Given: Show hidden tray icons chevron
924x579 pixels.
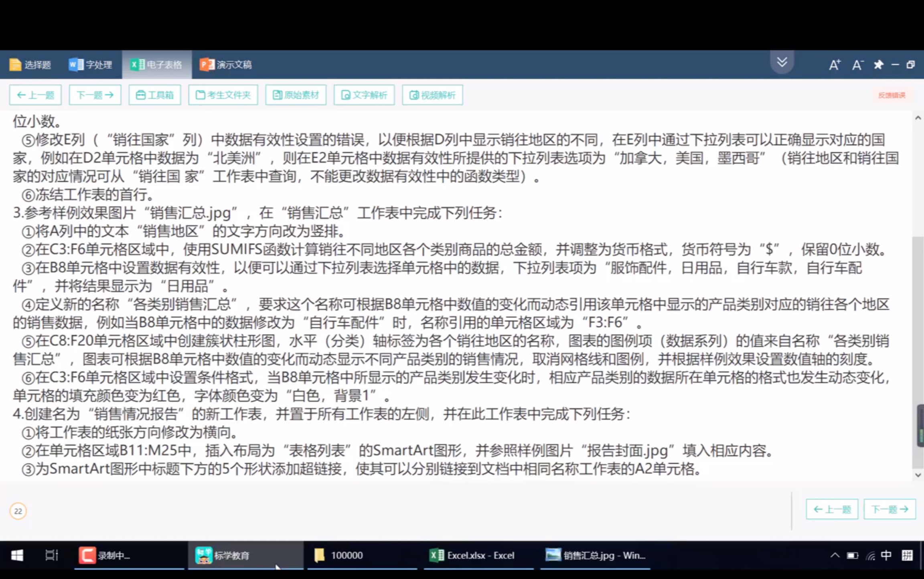Looking at the screenshot, I should click(835, 555).
